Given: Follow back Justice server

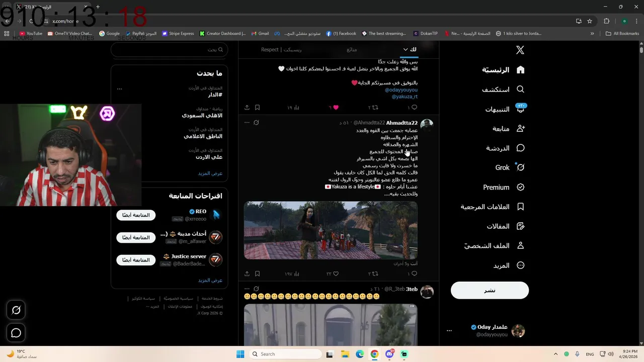Looking at the screenshot, I should pos(136,260).
